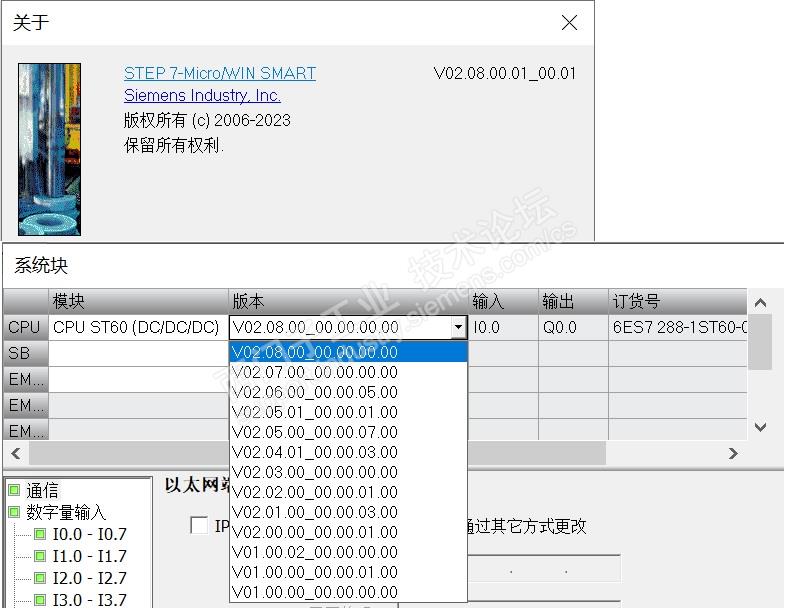The image size is (791, 613).
Task: Pick version V01.00.00_00.00.00.00
Action: click(348, 592)
